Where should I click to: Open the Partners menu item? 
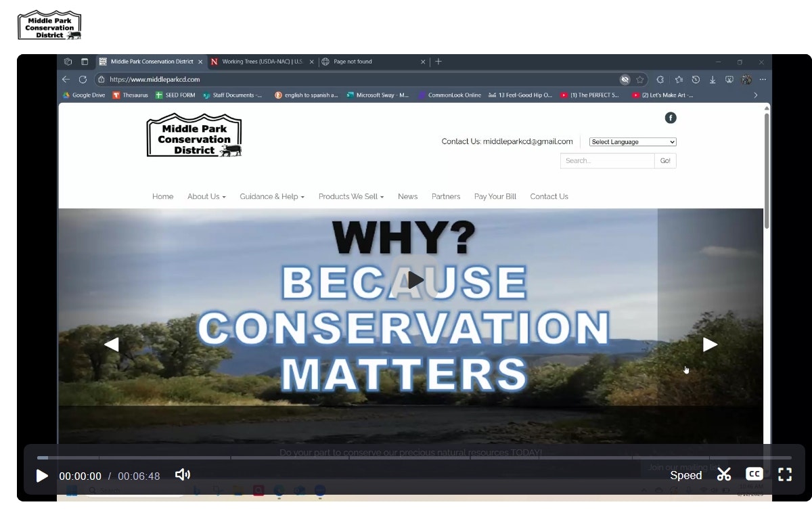click(445, 197)
